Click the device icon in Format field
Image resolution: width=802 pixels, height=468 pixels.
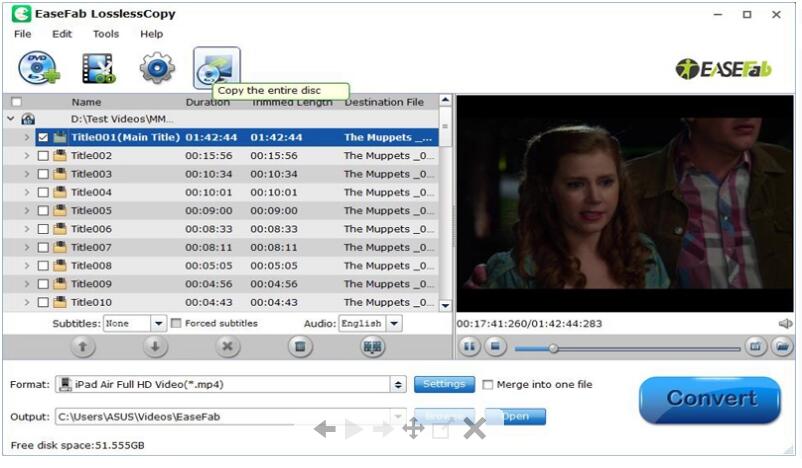[x=65, y=384]
